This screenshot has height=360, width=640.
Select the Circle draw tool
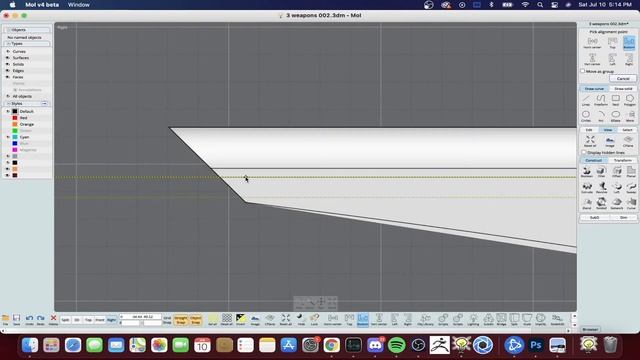coord(586,116)
